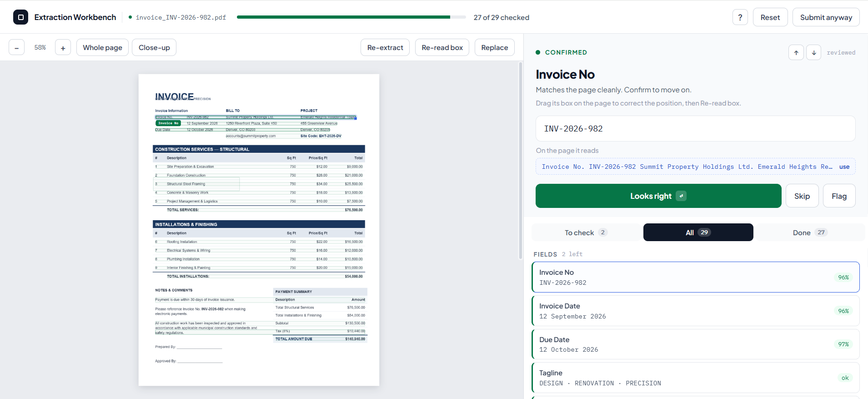Click the Replace button
This screenshot has width=868, height=399.
tap(494, 47)
